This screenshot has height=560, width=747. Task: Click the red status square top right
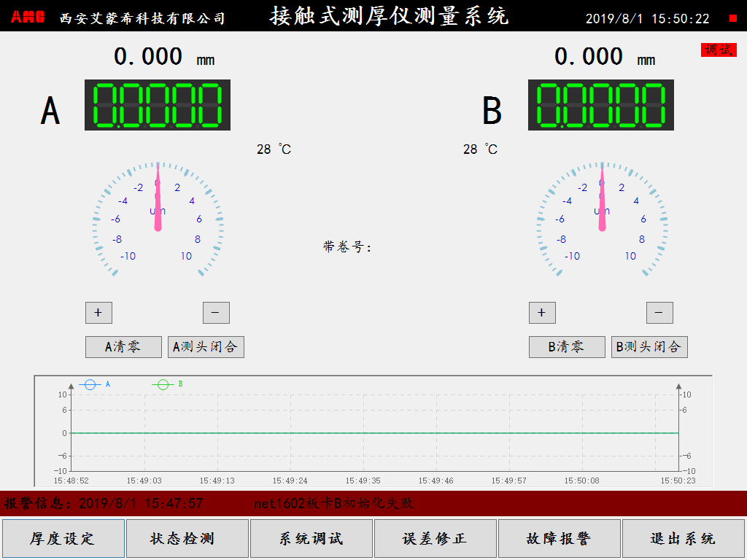click(733, 18)
